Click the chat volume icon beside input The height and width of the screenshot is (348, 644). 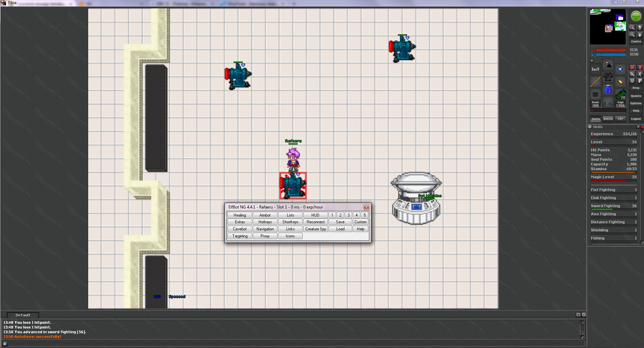click(x=5, y=344)
